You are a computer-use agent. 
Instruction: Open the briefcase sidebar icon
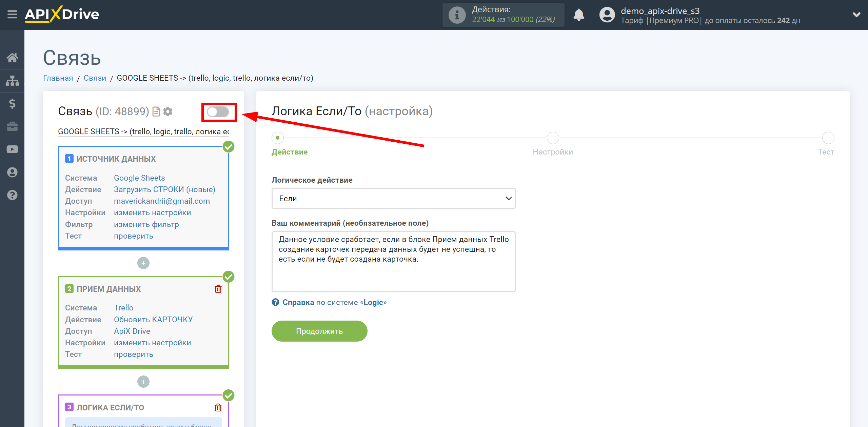pos(12,126)
